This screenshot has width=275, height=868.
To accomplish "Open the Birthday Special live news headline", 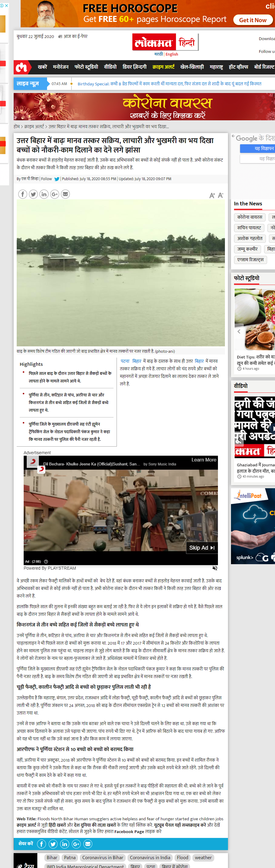I will click(169, 84).
